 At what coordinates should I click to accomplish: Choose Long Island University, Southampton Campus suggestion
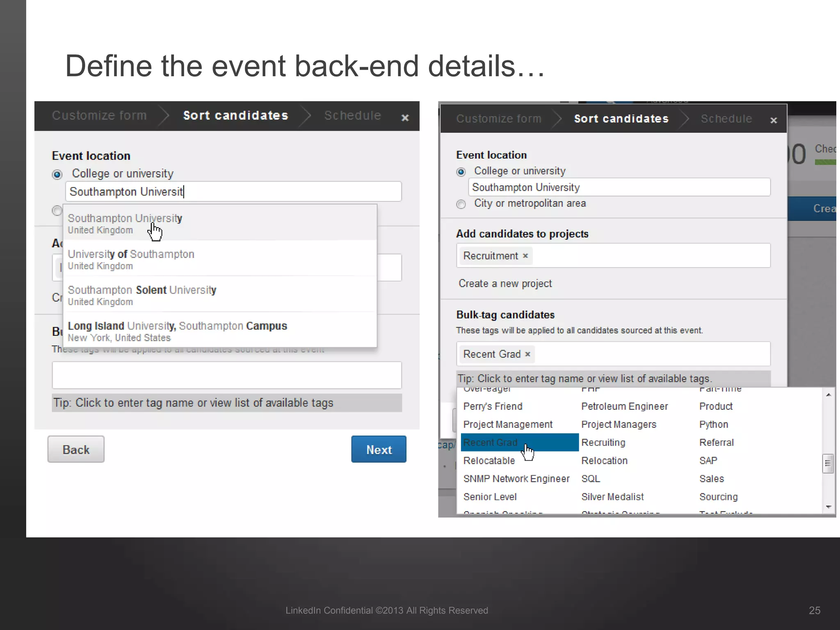coord(220,331)
